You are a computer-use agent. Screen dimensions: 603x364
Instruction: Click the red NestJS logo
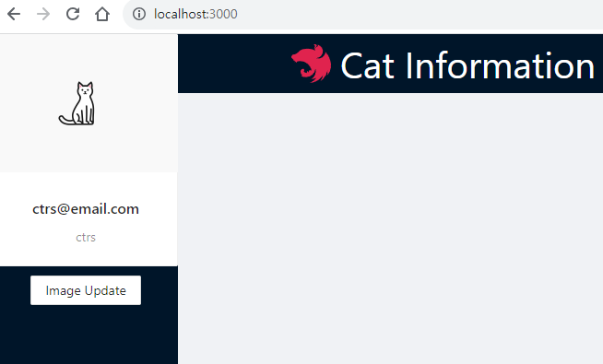click(x=311, y=64)
